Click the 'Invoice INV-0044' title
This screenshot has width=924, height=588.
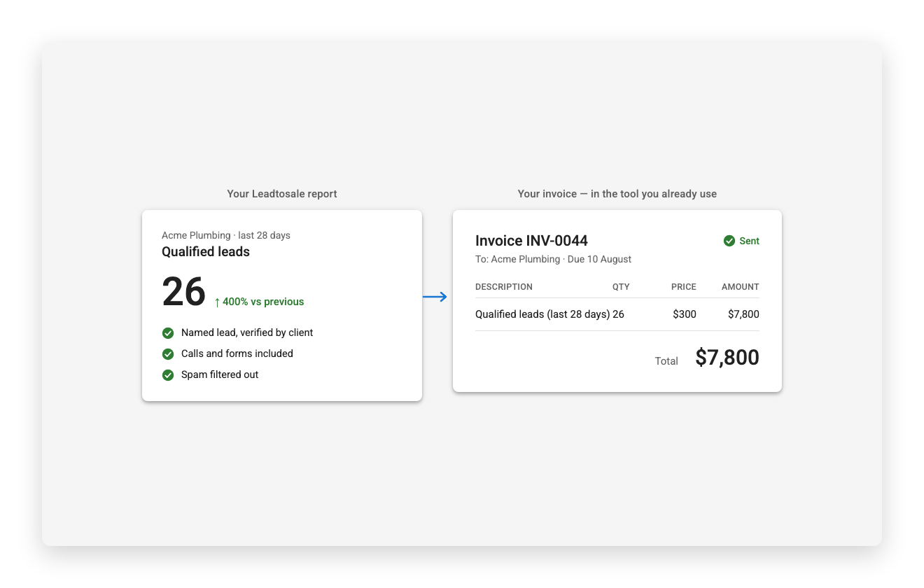[x=531, y=241]
